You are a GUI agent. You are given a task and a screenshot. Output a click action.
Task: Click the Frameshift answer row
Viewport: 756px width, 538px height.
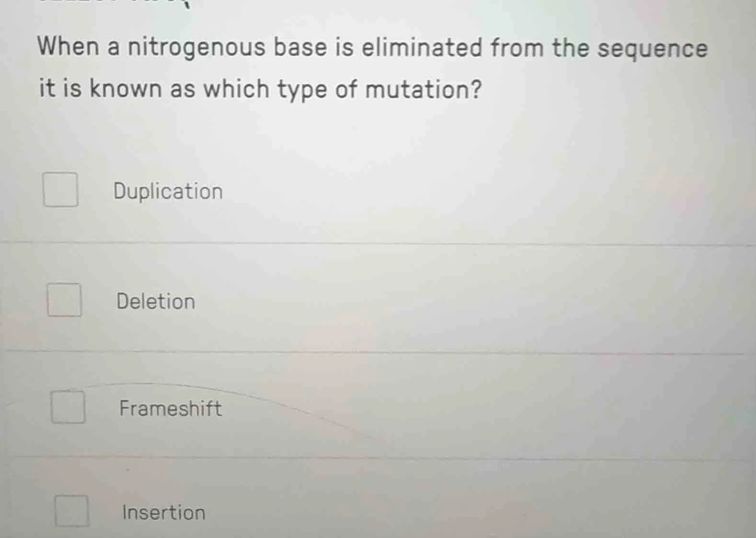point(335,407)
